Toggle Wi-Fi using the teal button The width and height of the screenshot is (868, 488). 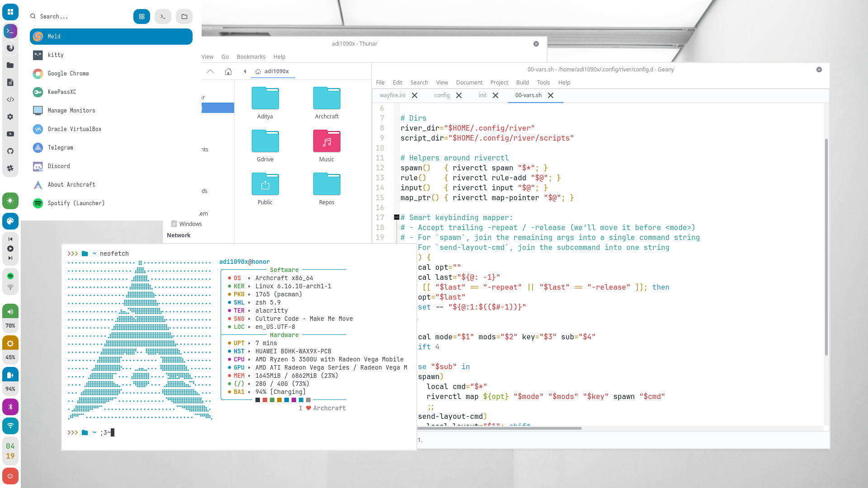pyautogui.click(x=10, y=426)
